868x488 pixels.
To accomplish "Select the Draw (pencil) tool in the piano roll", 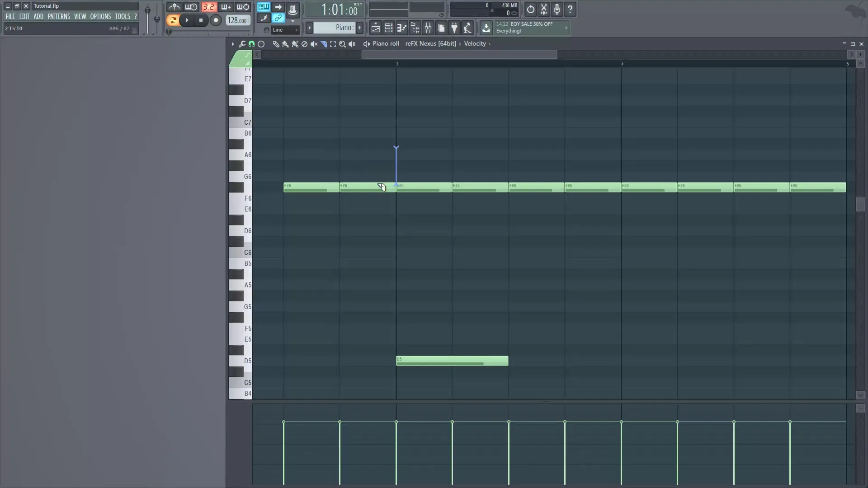I will (x=276, y=44).
